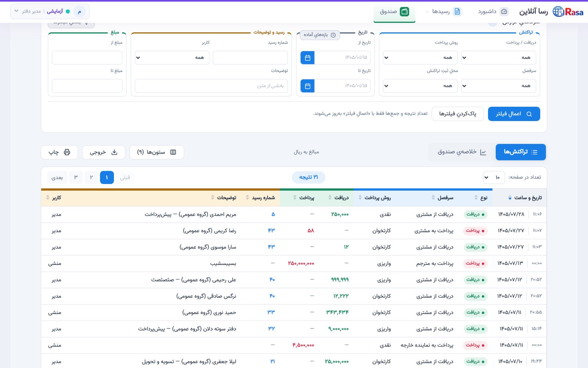Click the ۹۹۹,۹۹۹ received amount
The width and height of the screenshot is (588, 368).
[x=340, y=280]
